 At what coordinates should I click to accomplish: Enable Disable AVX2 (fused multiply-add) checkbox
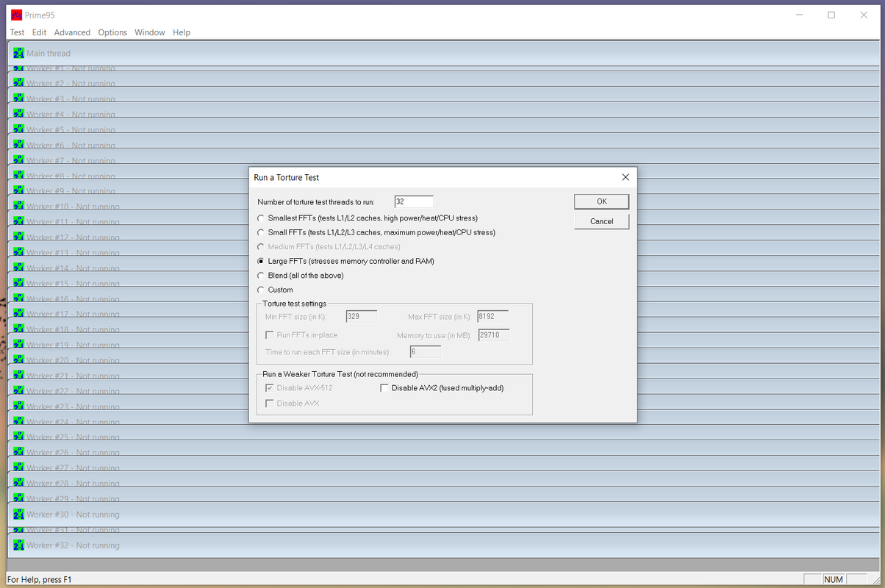384,388
